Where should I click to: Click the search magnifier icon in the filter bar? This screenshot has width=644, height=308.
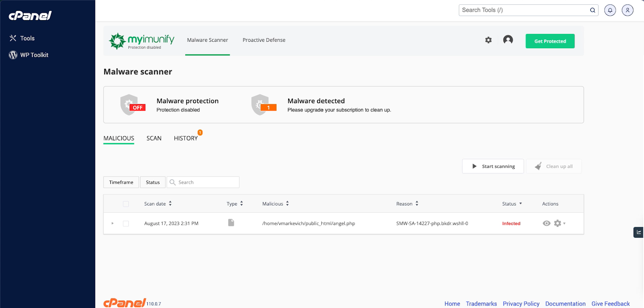coord(173,182)
